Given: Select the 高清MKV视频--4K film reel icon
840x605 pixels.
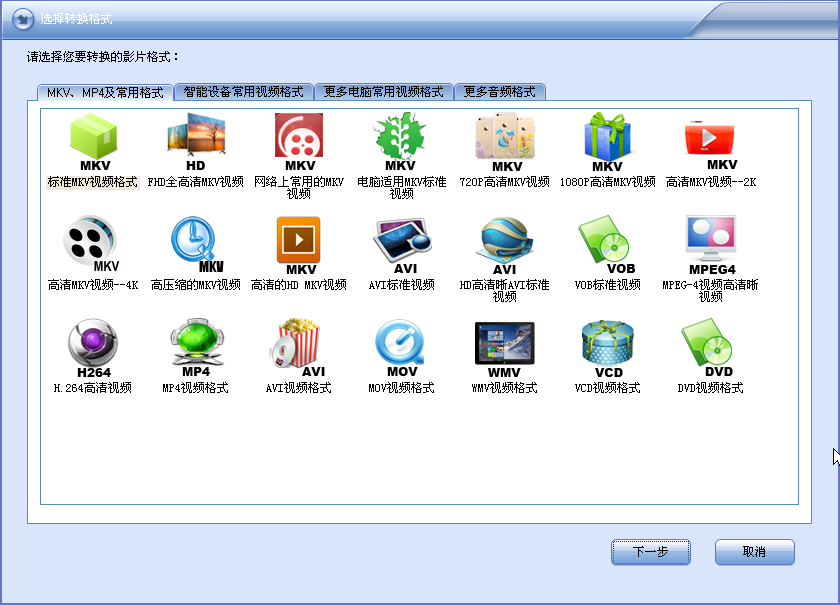Looking at the screenshot, I should click(91, 245).
